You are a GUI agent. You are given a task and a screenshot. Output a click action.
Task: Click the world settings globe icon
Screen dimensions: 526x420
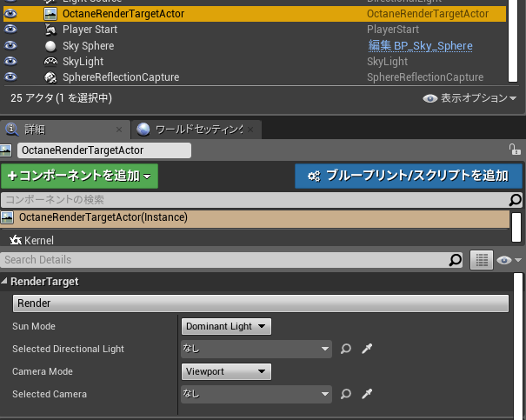click(143, 130)
